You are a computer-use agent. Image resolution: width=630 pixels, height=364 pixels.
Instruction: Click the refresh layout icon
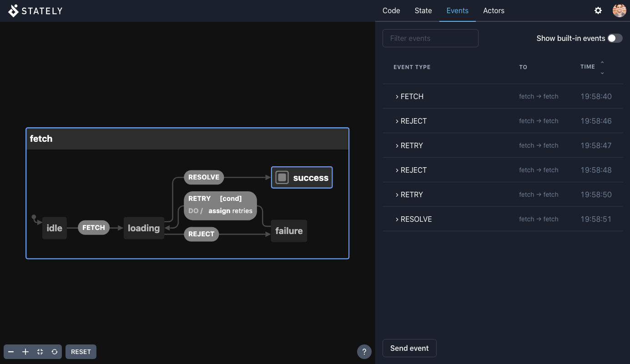coord(55,352)
